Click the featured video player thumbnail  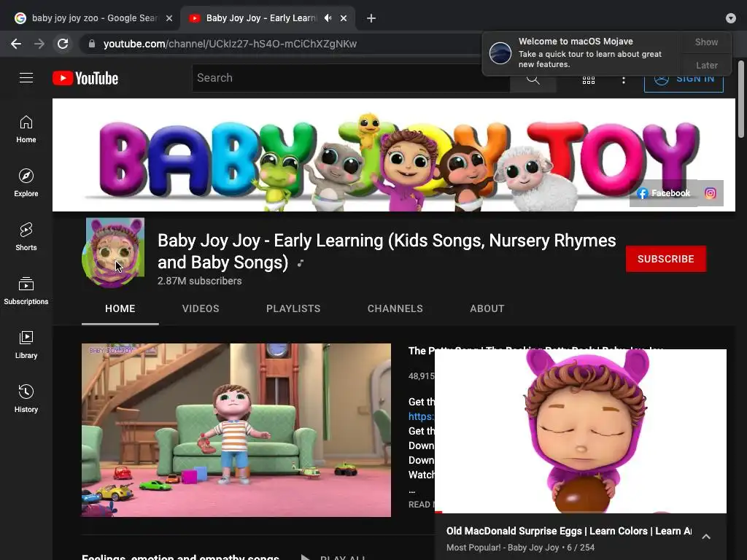coord(236,430)
